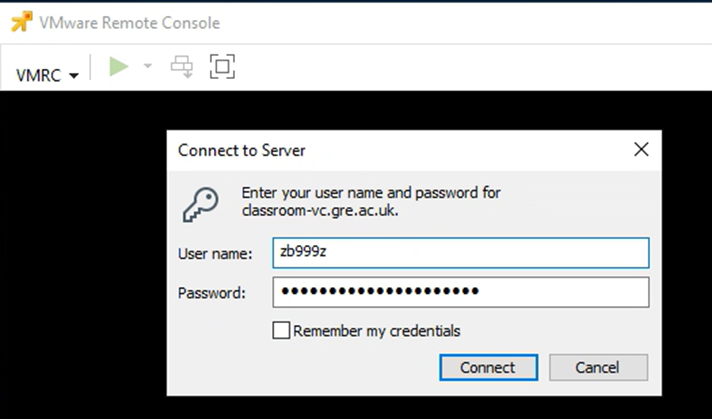Click the "Remember my credentials" label text
Screen dimensions: 712x419
point(377,331)
